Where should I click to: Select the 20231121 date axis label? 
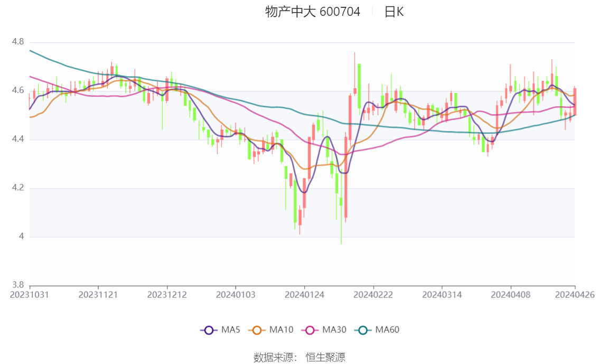pos(98,295)
